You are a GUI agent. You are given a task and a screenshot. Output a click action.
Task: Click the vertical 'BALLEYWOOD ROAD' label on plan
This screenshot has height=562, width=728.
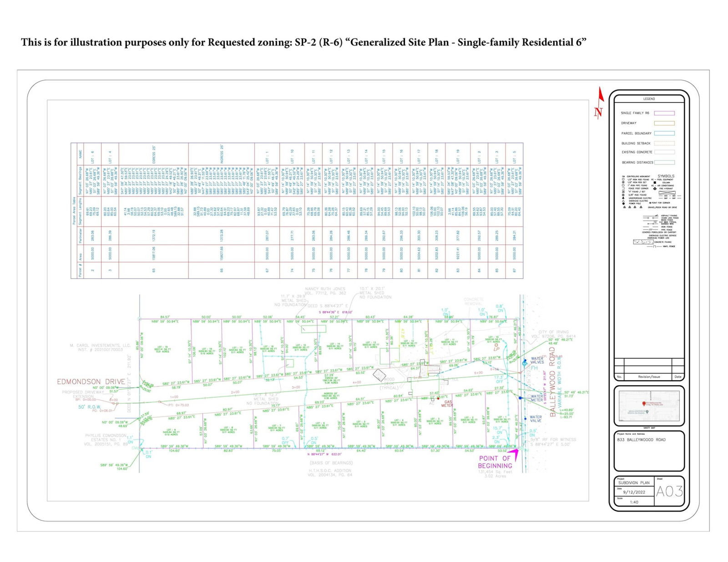(553, 382)
